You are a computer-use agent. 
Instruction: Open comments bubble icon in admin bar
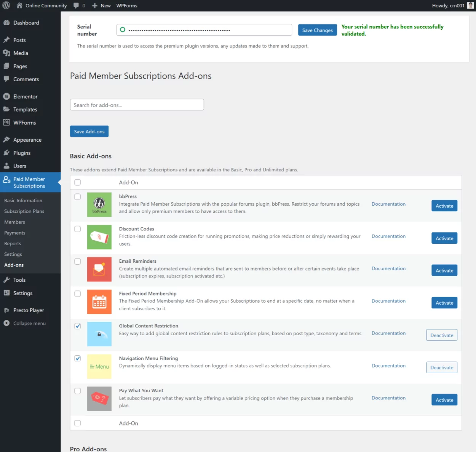pos(76,5)
